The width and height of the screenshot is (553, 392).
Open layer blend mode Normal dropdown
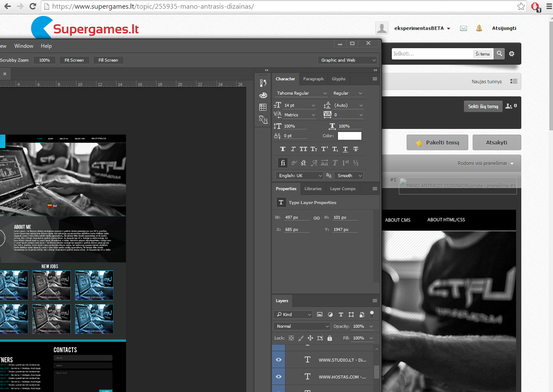click(302, 326)
